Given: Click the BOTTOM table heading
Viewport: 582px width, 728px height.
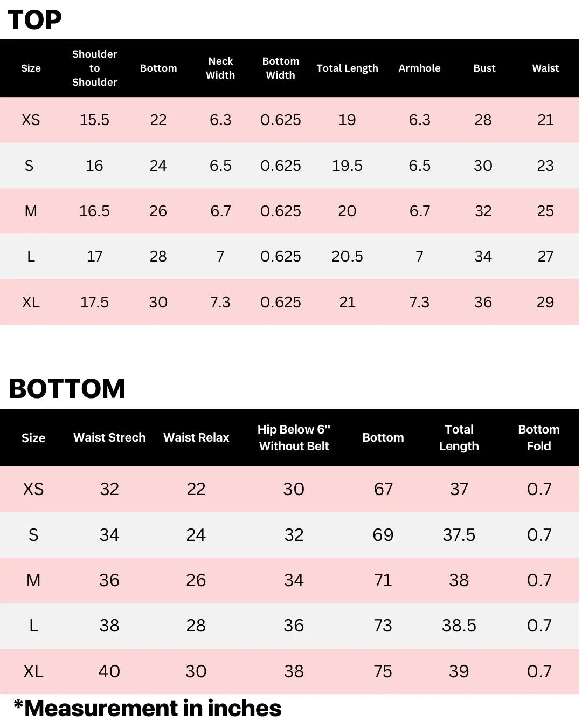Looking at the screenshot, I should (x=67, y=388).
